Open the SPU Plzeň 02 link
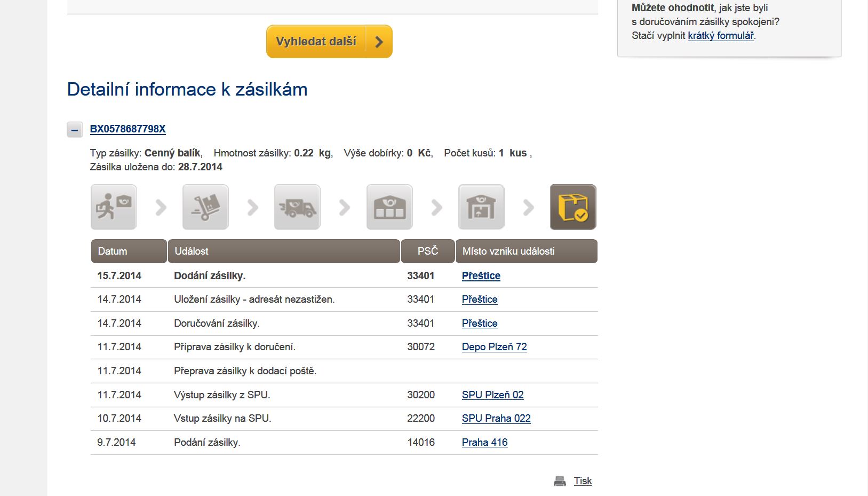868x496 pixels. tap(492, 395)
